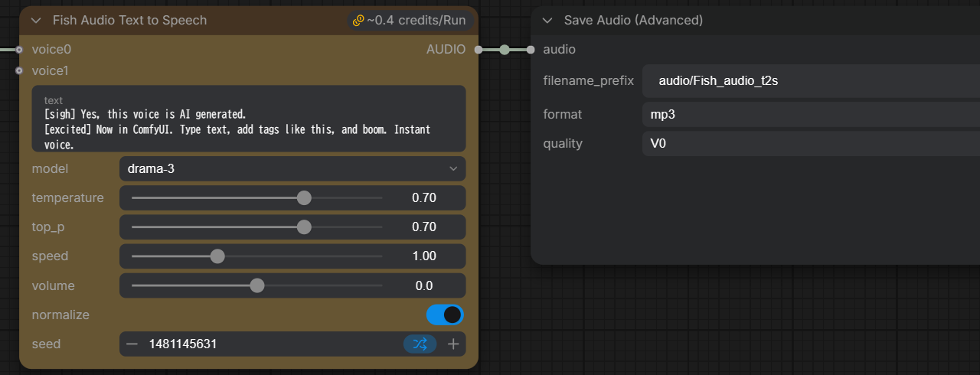Toggle the normalize switch off
Image resolution: width=980 pixels, height=375 pixels.
tap(445, 315)
